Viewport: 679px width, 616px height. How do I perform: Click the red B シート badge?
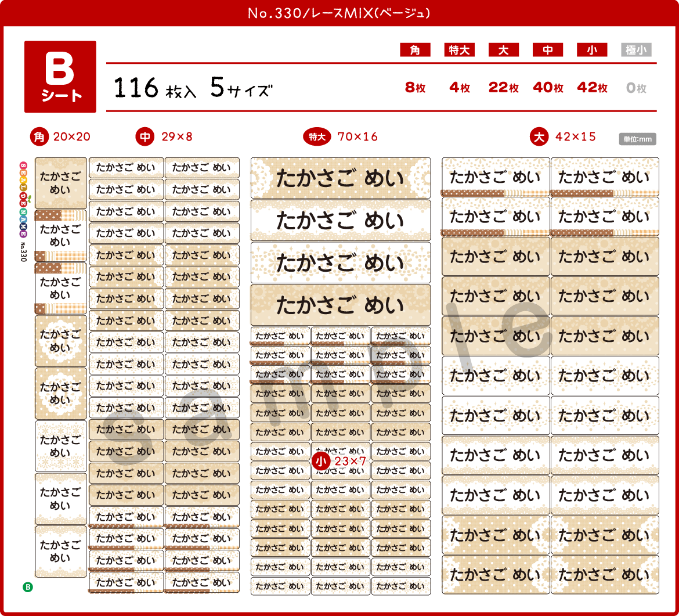[60, 77]
